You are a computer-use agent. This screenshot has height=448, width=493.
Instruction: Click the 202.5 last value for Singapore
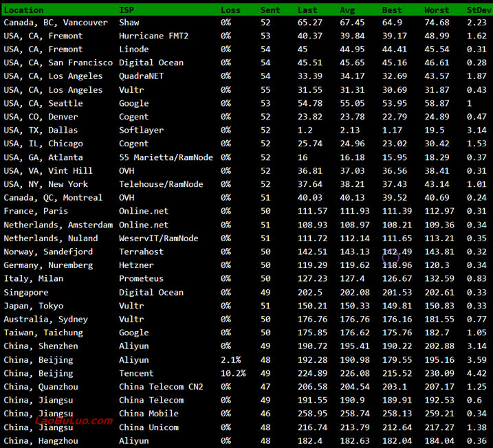(x=310, y=293)
